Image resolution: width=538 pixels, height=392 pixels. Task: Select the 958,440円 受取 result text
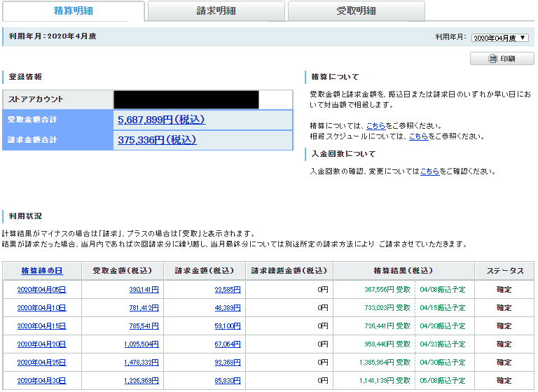pos(387,344)
